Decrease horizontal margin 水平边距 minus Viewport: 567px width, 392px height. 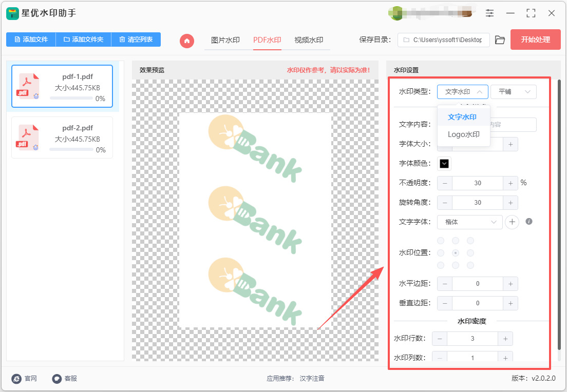click(x=445, y=284)
